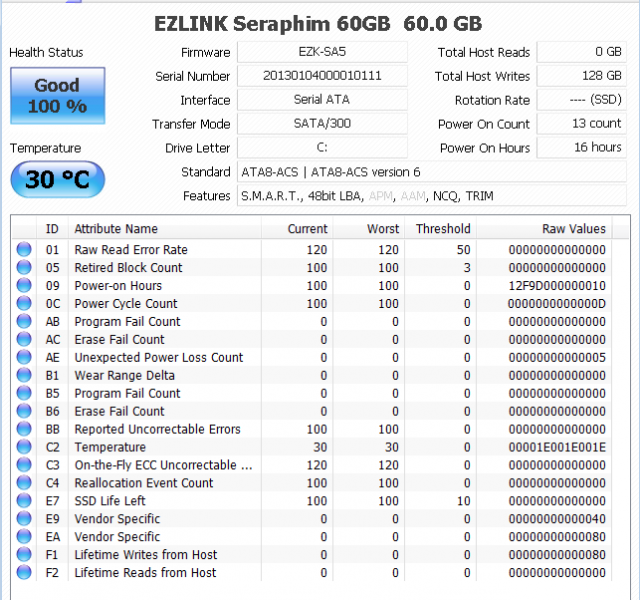This screenshot has height=600, width=640.
Task: Click the status orb in the C2 Temperature row
Action: [24, 447]
